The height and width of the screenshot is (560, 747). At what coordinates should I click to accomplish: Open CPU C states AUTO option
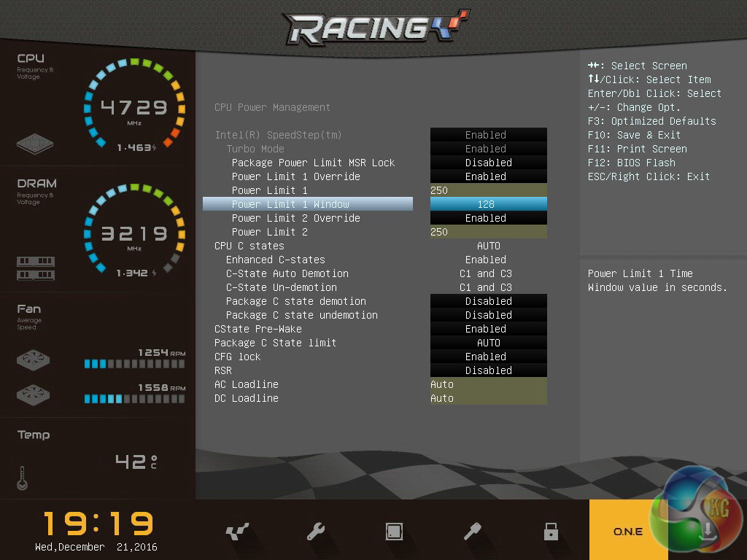(x=488, y=246)
